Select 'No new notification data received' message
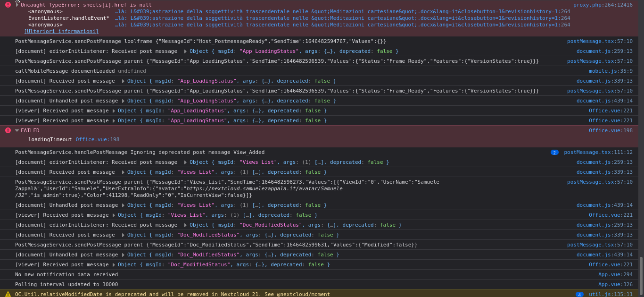644x297 pixels. tap(66, 274)
